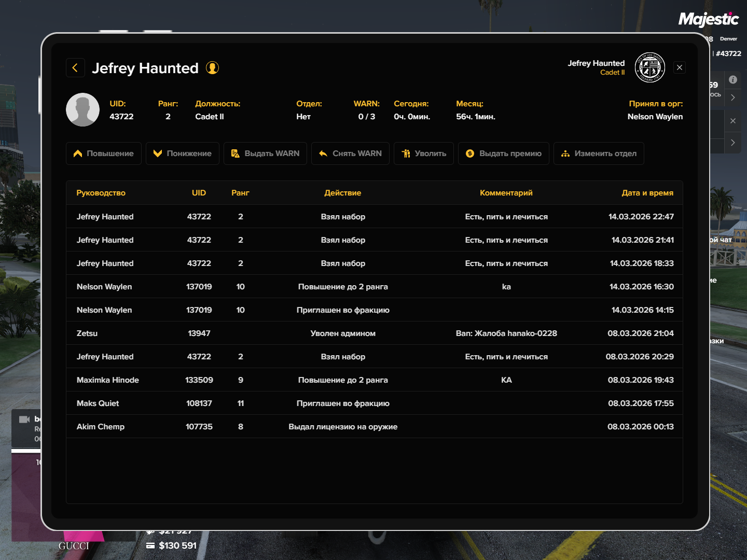Click the camera icon at left edge
This screenshot has width=747, height=560.
coord(24,419)
